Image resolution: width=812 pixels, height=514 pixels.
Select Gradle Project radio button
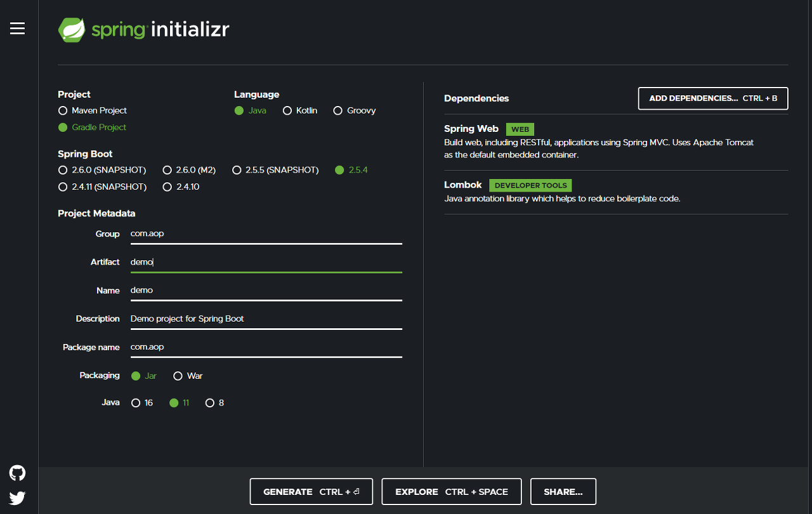pos(93,127)
